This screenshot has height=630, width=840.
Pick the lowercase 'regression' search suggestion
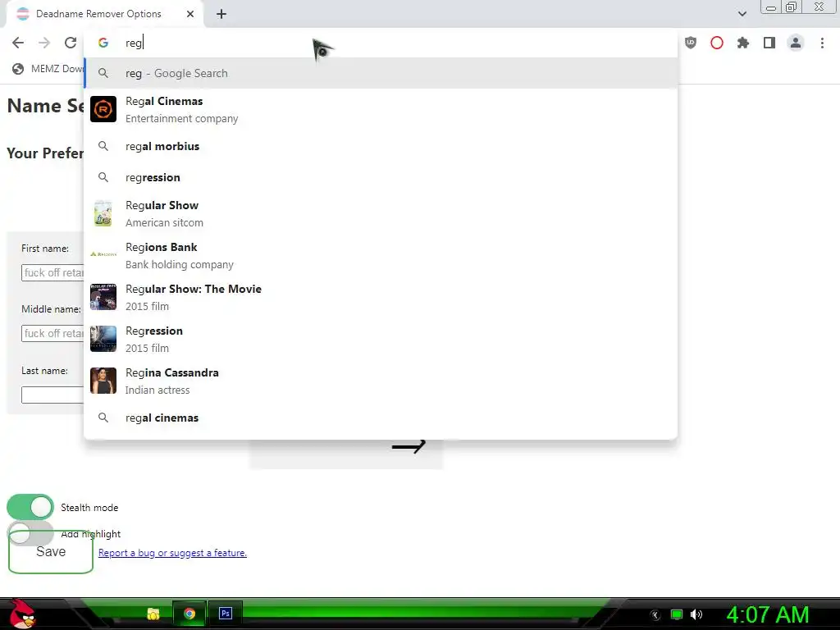click(381, 177)
